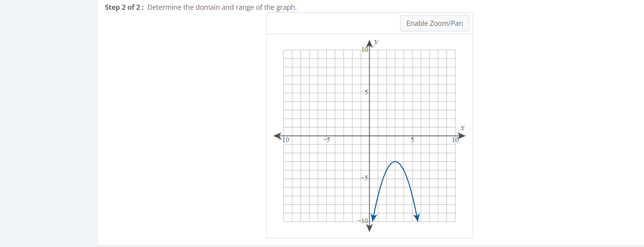Click the 5 label on the x-axis

(x=412, y=140)
